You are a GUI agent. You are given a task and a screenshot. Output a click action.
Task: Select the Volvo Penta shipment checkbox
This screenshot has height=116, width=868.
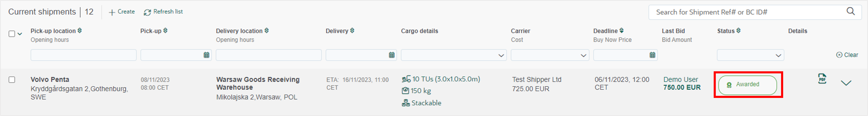[x=12, y=80]
